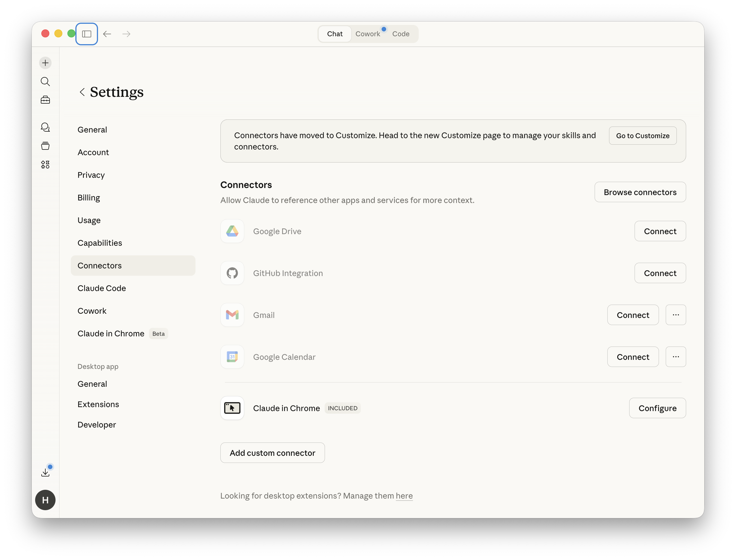This screenshot has width=736, height=560.
Task: Switch to the Code tab
Action: pyautogui.click(x=401, y=34)
